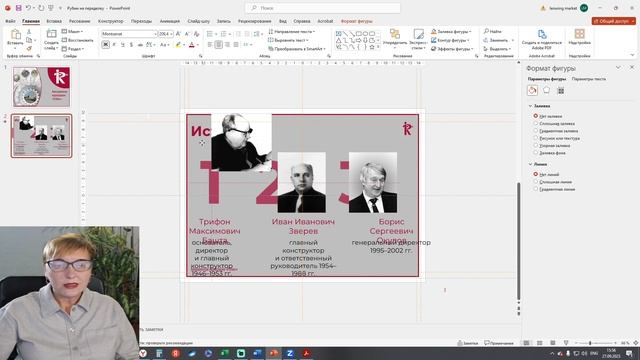
Task: Switch to 'Параметры текста' in Format Shape pane
Action: tap(589, 79)
